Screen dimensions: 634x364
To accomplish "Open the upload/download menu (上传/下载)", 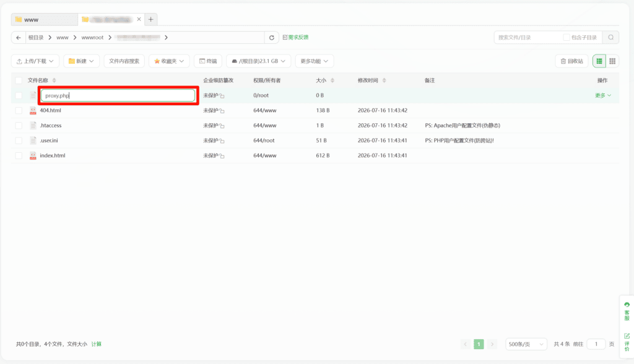I will coord(35,61).
